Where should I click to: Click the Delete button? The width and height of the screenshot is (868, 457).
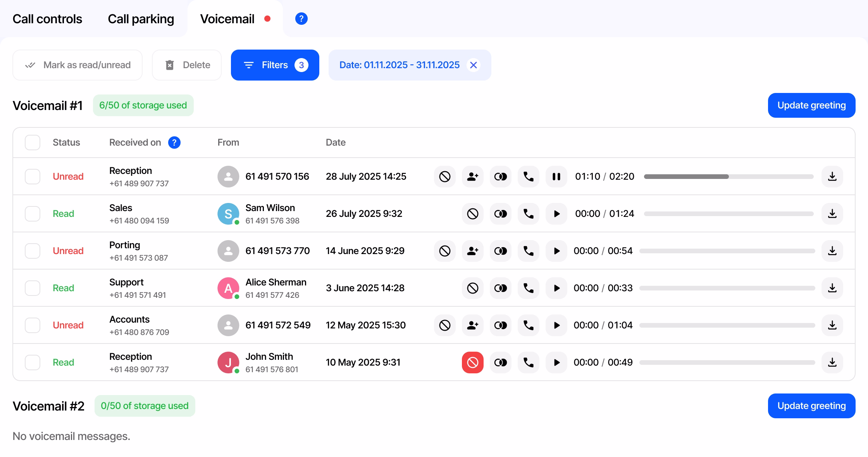pyautogui.click(x=187, y=65)
